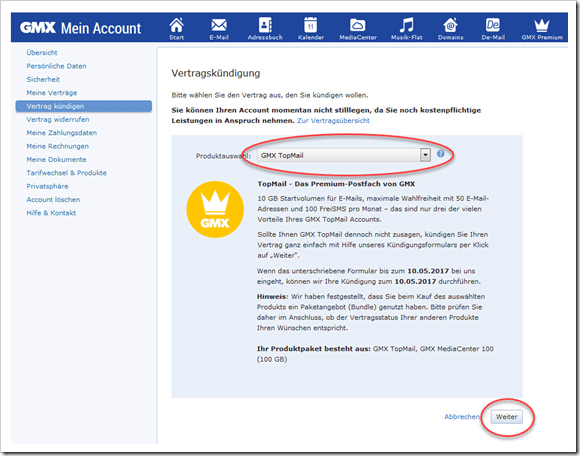Image resolution: width=580 pixels, height=456 pixels.
Task: Open Tarifwechsel & Produkte in sidebar
Action: point(66,173)
